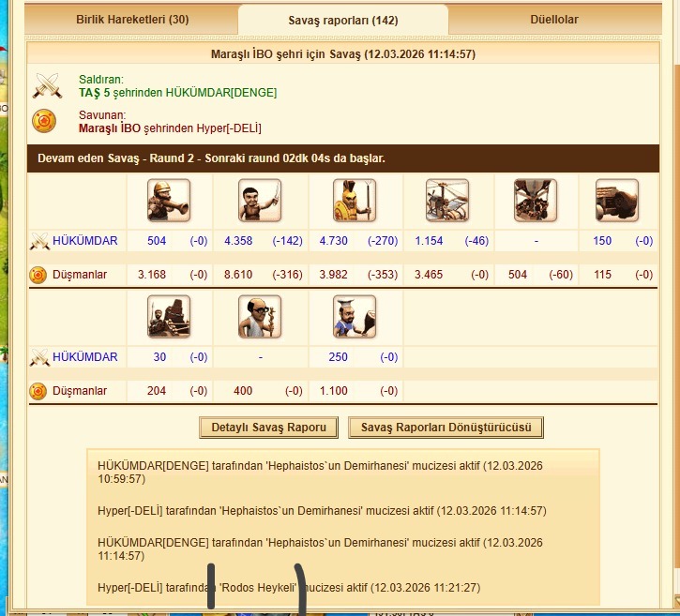This screenshot has height=616, width=680.
Task: Switch to the Düellolar tab
Action: 554,20
